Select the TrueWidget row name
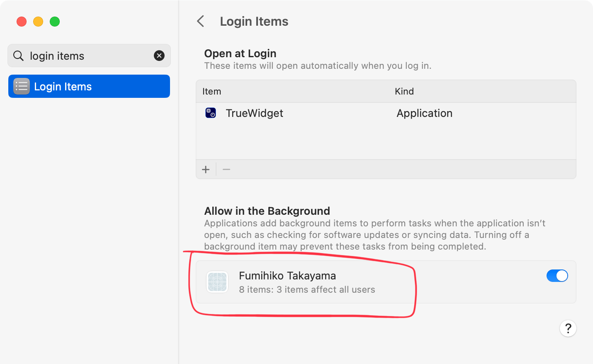 coord(254,113)
